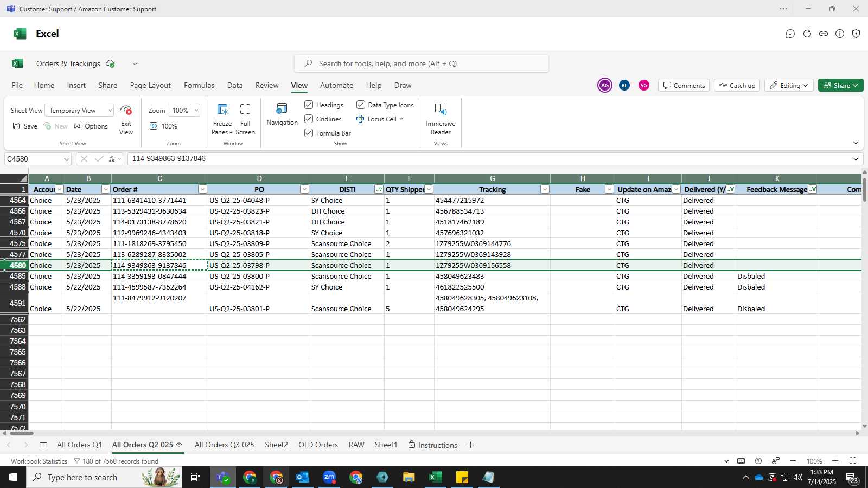Switch to All Orders Q1 sheet

tap(79, 445)
